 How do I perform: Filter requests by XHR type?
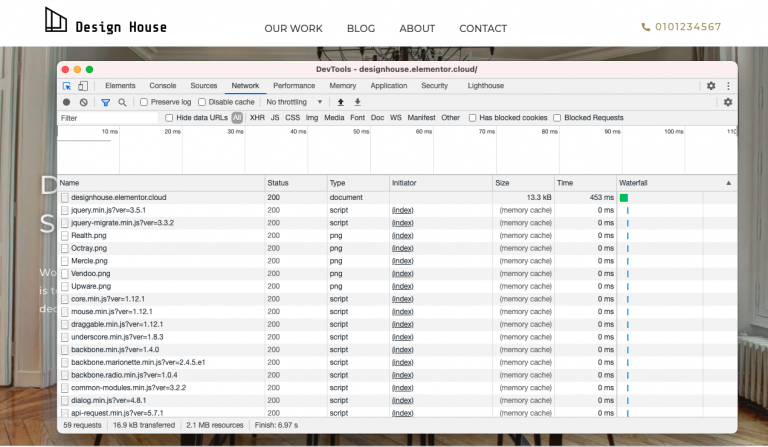point(257,118)
